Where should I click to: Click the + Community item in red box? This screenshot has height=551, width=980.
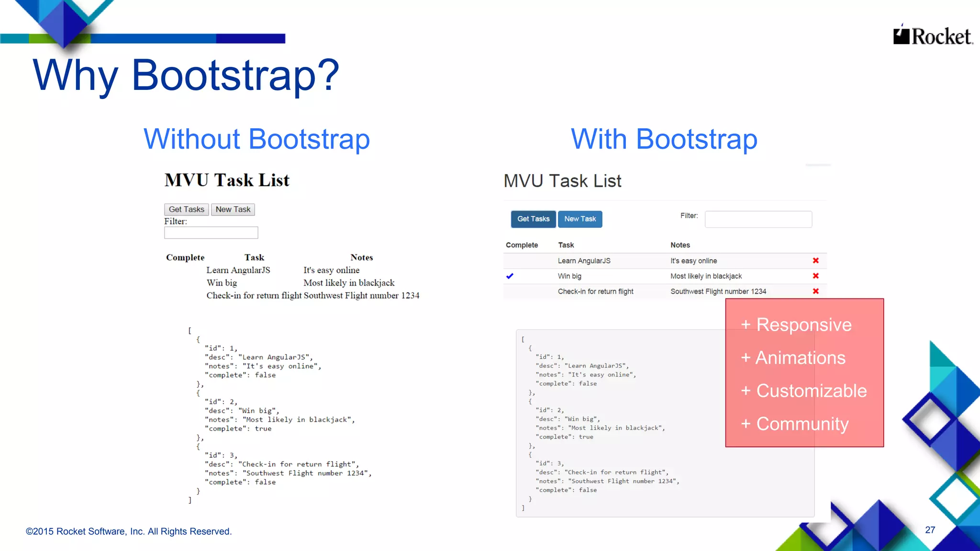pos(795,424)
